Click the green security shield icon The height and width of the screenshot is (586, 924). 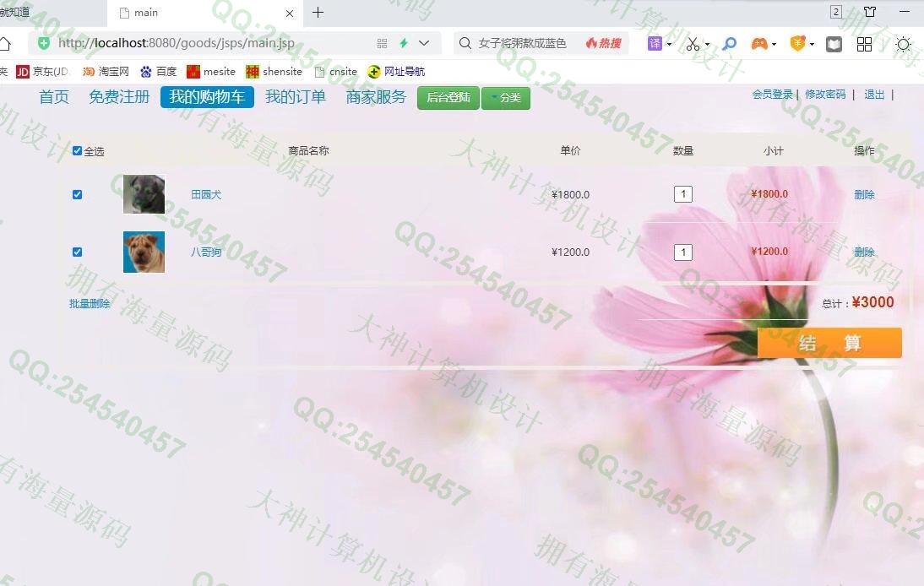[x=44, y=43]
